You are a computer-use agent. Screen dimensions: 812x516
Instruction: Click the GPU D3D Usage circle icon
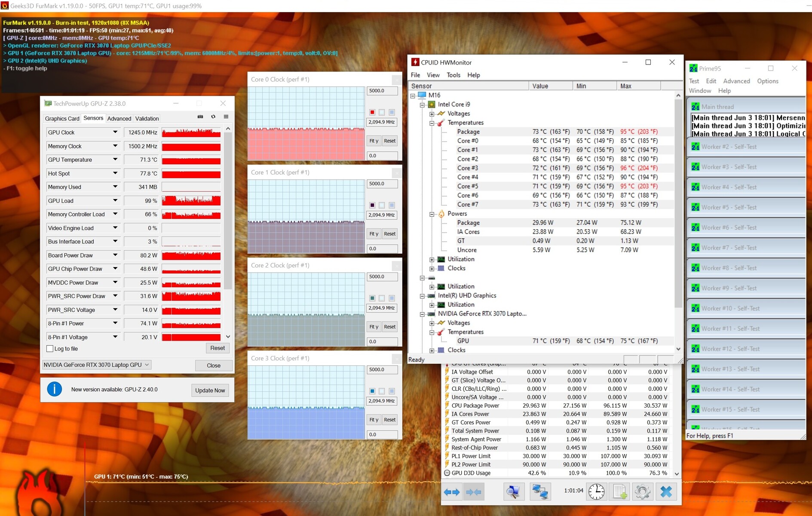[x=447, y=473]
